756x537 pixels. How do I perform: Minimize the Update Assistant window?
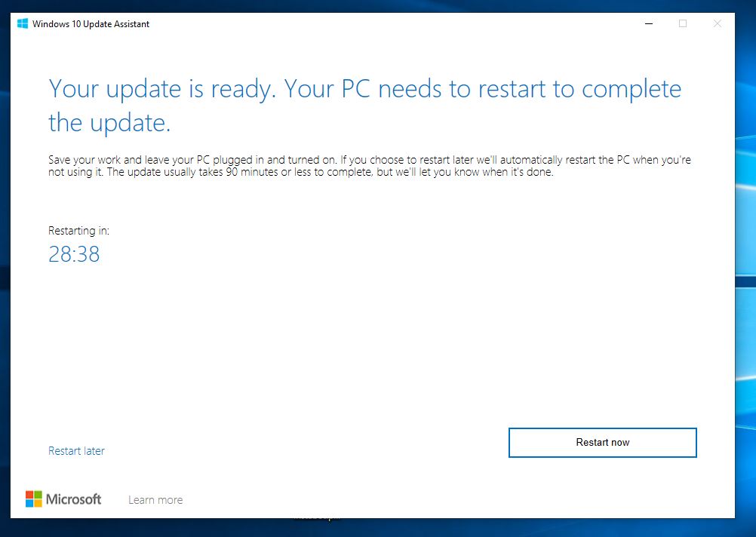[x=649, y=23]
